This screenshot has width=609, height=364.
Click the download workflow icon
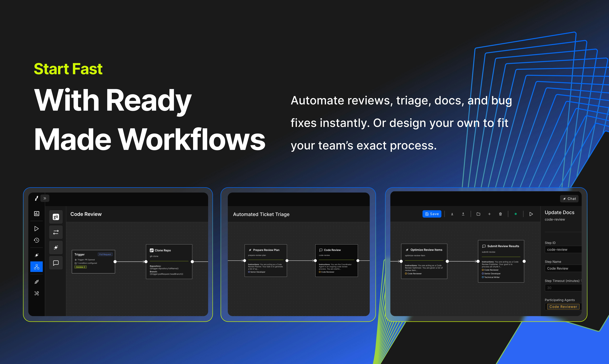click(452, 214)
